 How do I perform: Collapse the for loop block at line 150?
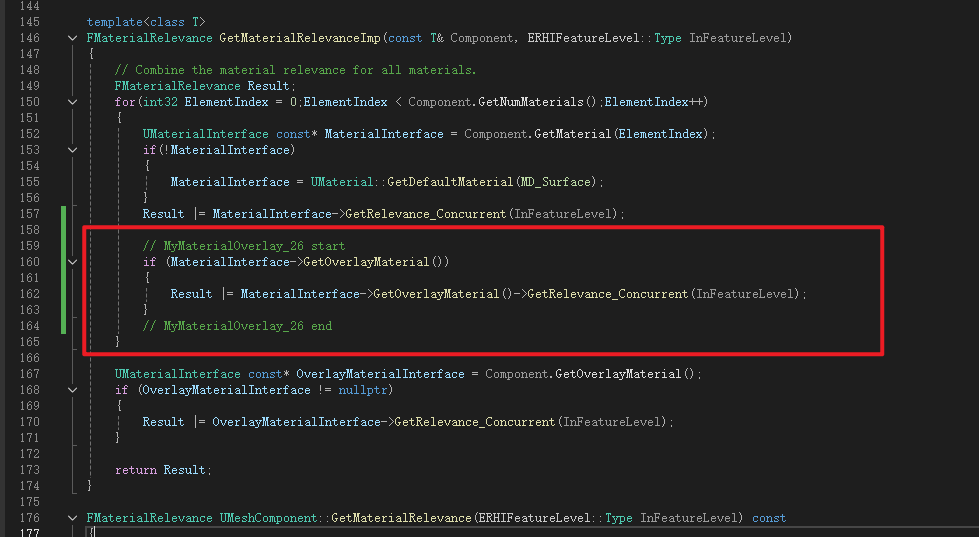(x=73, y=102)
